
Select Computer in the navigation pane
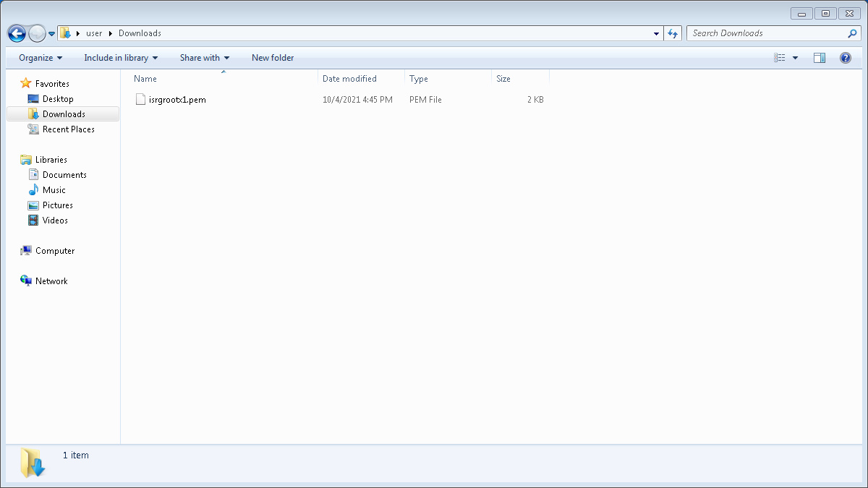tap(55, 251)
